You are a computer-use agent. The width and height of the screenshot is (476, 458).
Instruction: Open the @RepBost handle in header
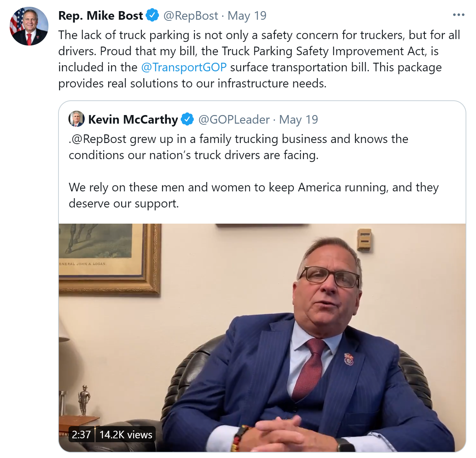point(190,16)
